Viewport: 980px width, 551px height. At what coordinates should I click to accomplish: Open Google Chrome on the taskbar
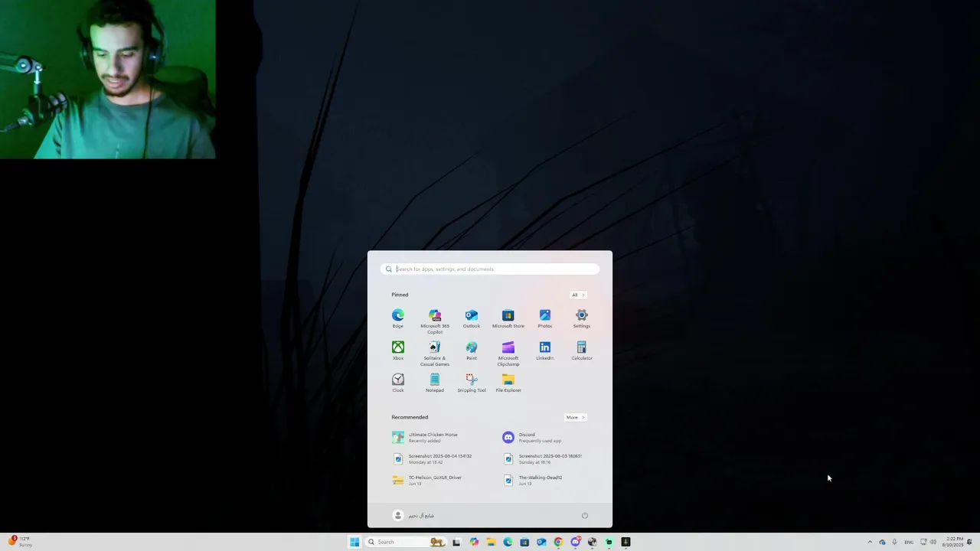(558, 542)
